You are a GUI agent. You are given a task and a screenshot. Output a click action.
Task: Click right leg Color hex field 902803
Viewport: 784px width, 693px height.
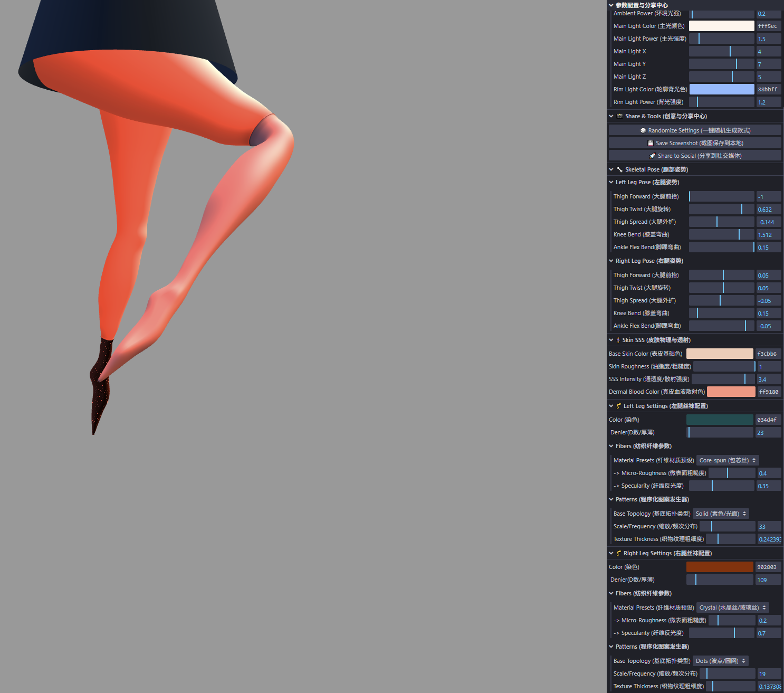tap(768, 567)
